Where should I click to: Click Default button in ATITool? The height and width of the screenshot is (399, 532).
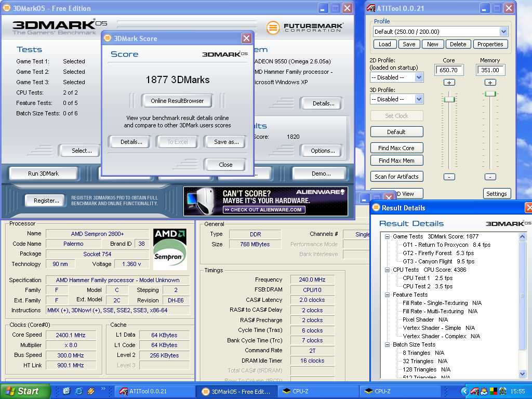(x=396, y=131)
